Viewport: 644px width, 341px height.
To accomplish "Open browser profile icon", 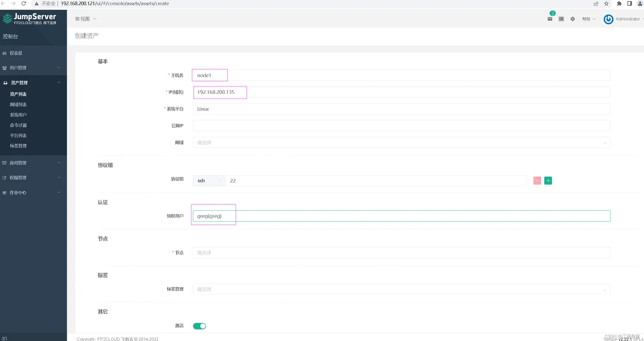I will pyautogui.click(x=640, y=3).
